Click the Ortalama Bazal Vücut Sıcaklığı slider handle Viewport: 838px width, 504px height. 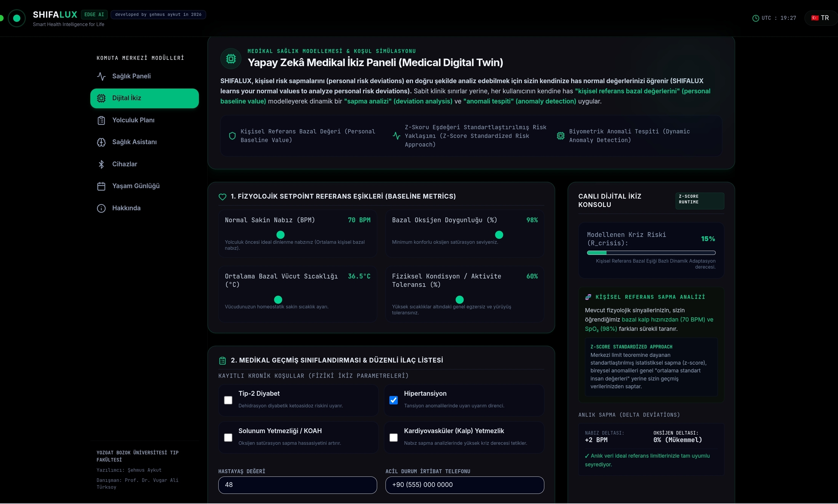pyautogui.click(x=278, y=299)
